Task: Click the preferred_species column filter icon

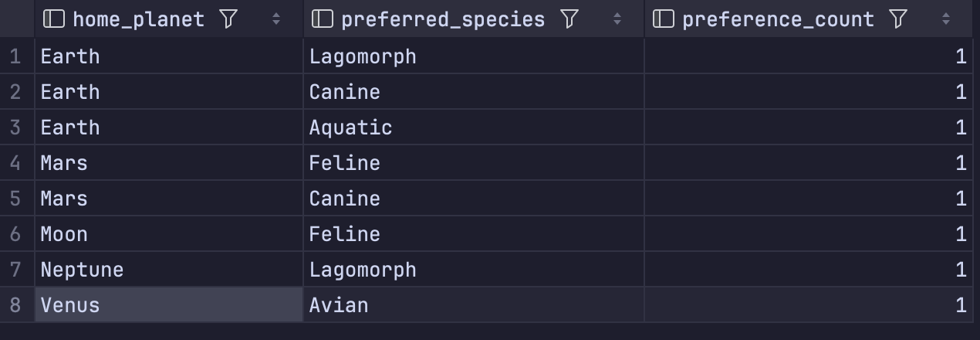Action: pyautogui.click(x=569, y=19)
